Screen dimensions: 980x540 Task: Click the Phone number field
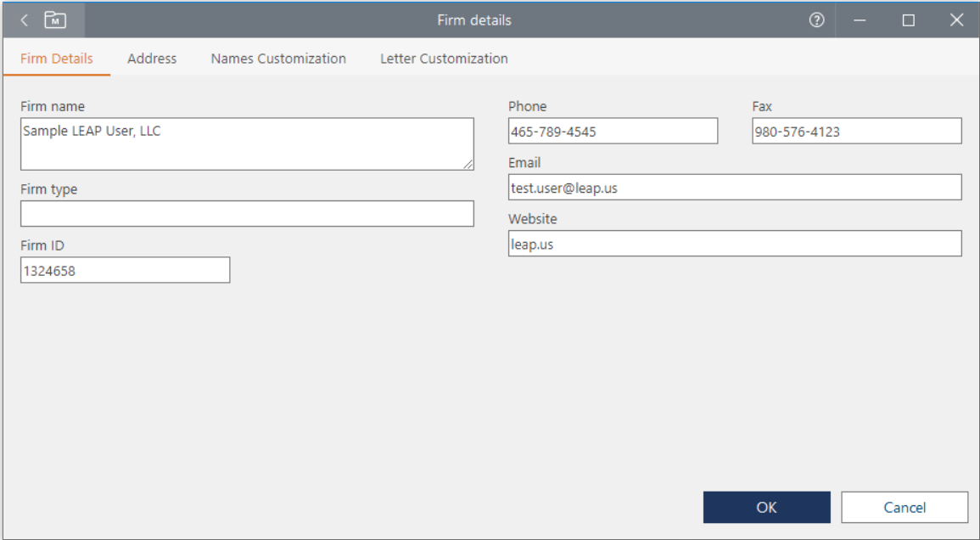click(x=613, y=131)
